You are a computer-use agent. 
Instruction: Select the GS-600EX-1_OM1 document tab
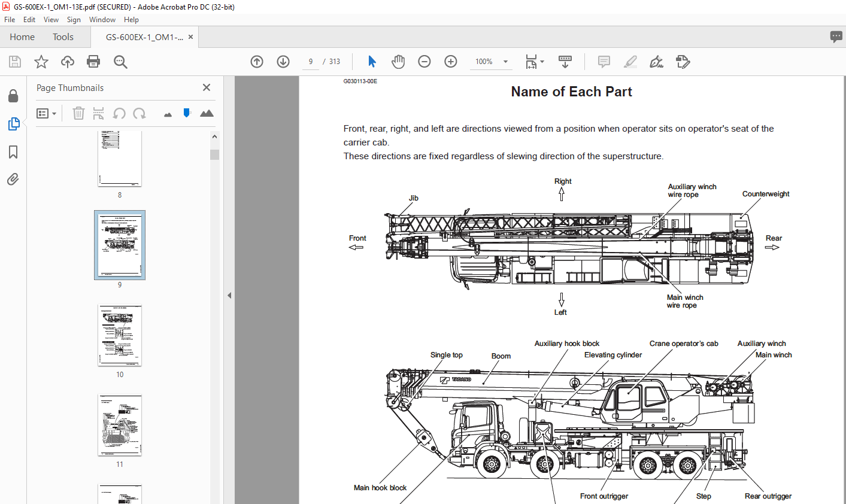144,37
